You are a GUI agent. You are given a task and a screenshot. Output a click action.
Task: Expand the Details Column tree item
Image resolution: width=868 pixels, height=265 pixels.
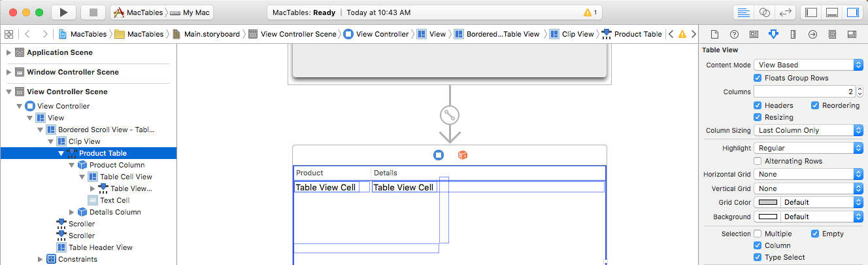coord(72,212)
